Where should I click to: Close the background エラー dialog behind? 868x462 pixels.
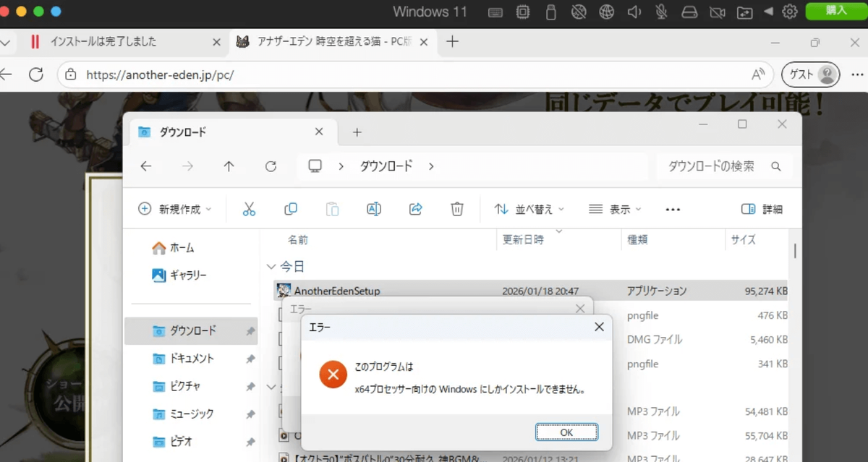point(579,309)
